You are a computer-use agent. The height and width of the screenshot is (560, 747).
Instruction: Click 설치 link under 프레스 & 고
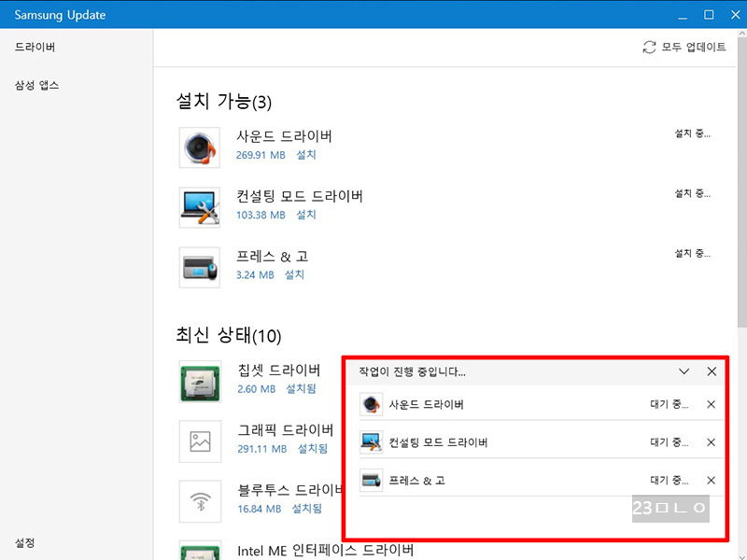[294, 274]
